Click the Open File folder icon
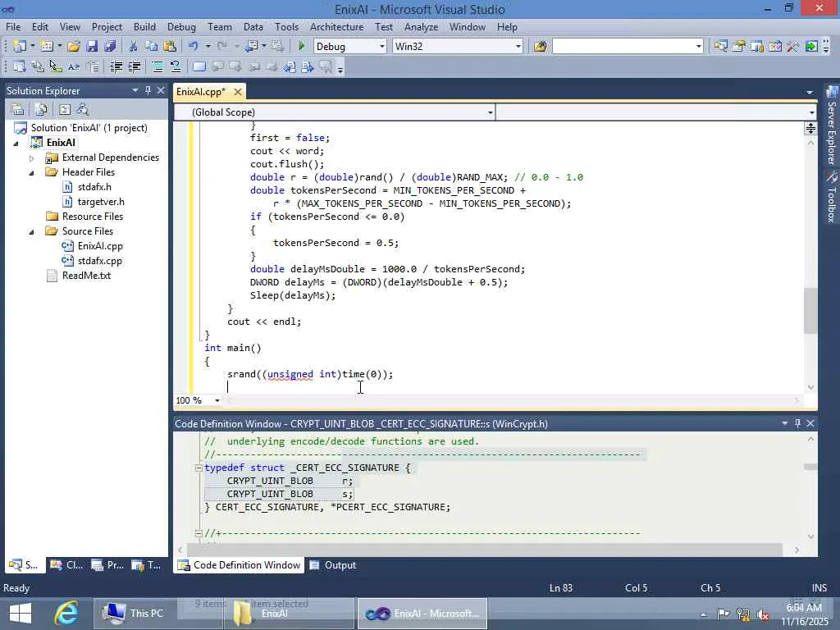The height and width of the screenshot is (630, 840). (73, 46)
